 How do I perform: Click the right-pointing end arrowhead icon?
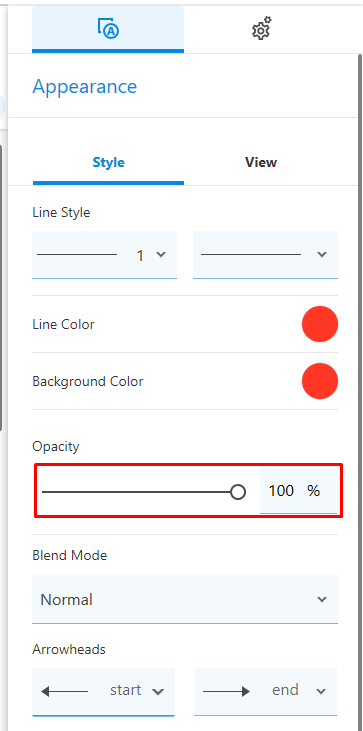(226, 692)
